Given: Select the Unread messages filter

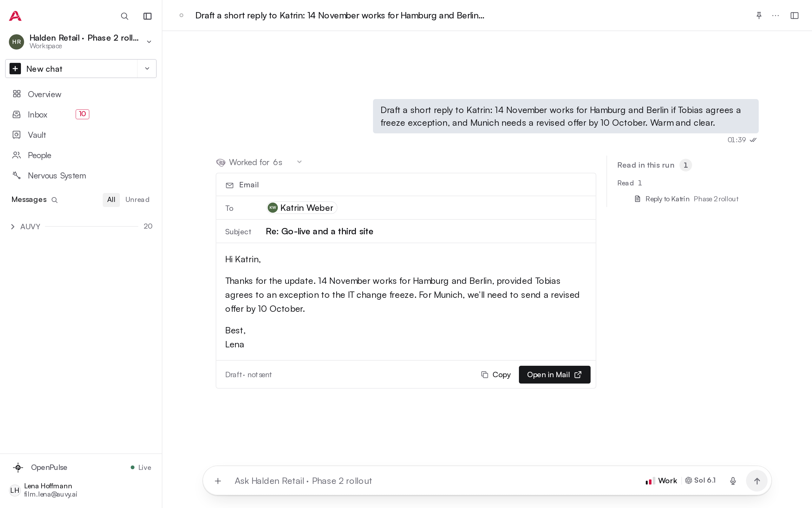Looking at the screenshot, I should [x=137, y=200].
